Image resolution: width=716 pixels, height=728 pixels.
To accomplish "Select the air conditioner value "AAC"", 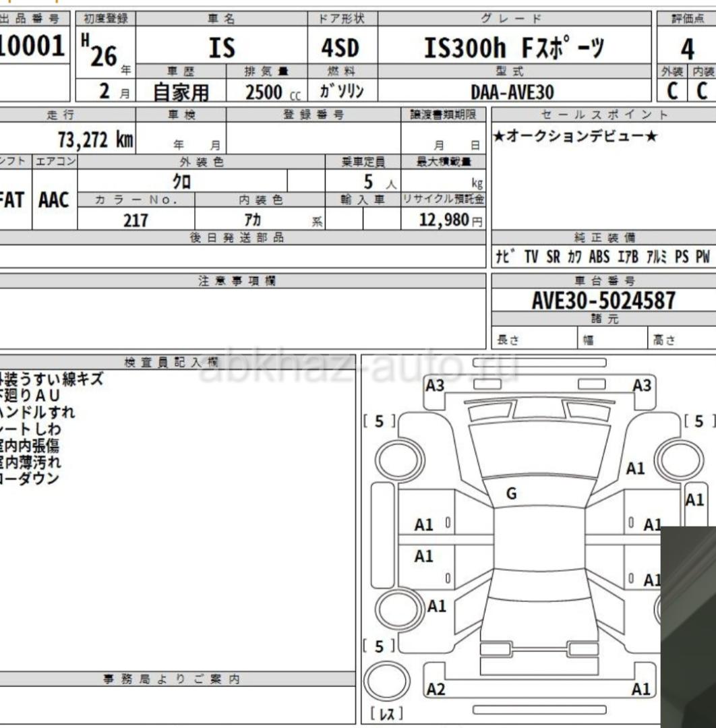I will (54, 200).
